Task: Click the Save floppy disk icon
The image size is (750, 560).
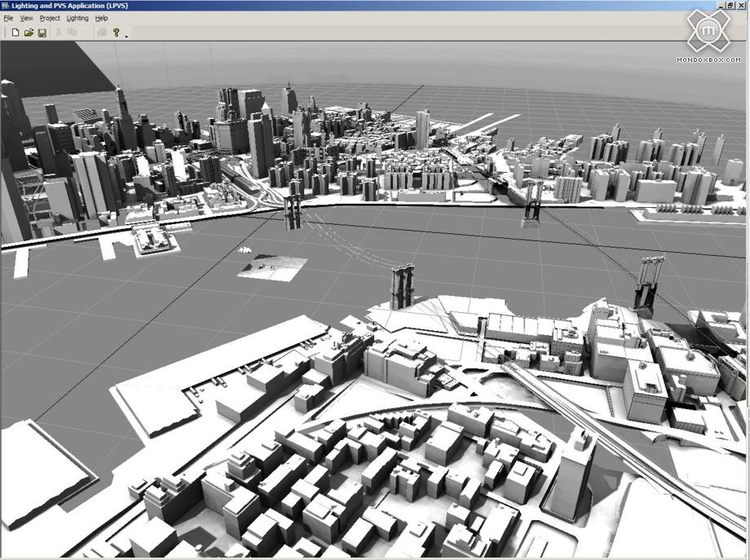Action: [x=42, y=33]
